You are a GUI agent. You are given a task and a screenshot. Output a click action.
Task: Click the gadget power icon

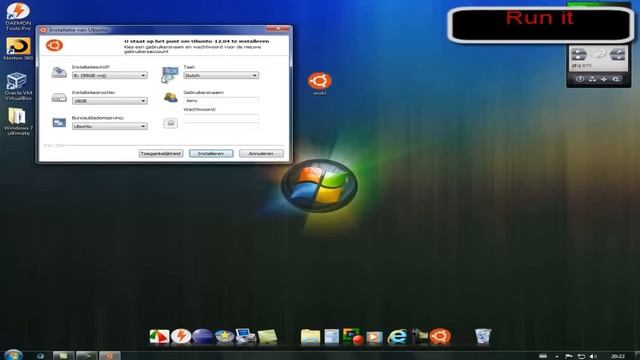point(580,79)
